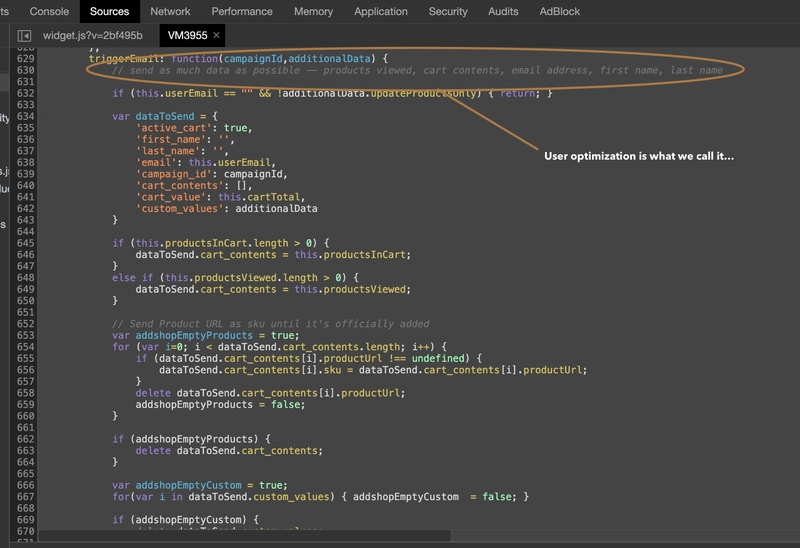Toggle the file navigator sidebar icon

point(24,35)
